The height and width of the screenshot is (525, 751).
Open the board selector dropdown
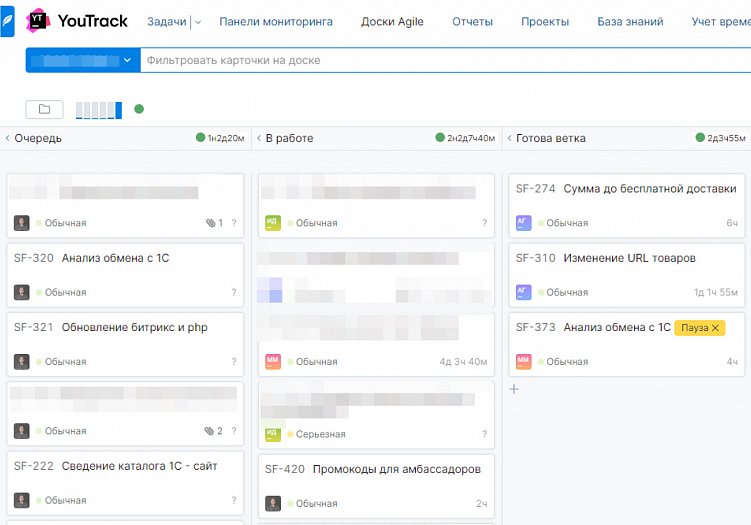point(83,60)
